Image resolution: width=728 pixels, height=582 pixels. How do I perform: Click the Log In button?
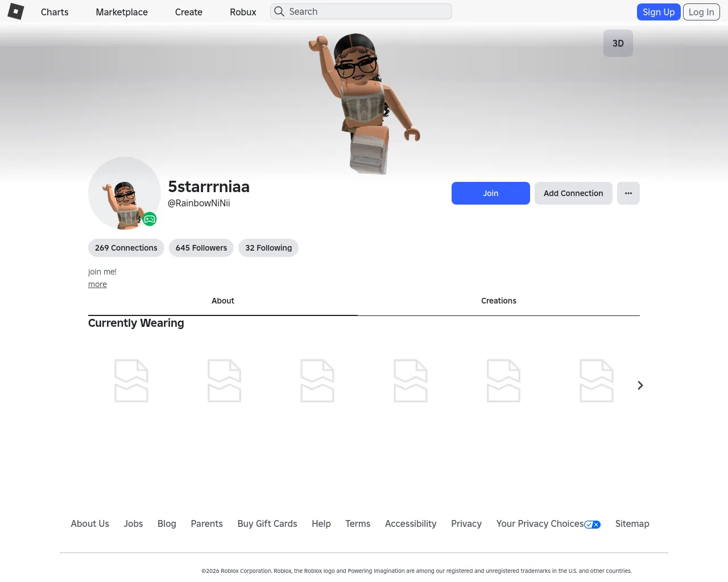click(701, 12)
